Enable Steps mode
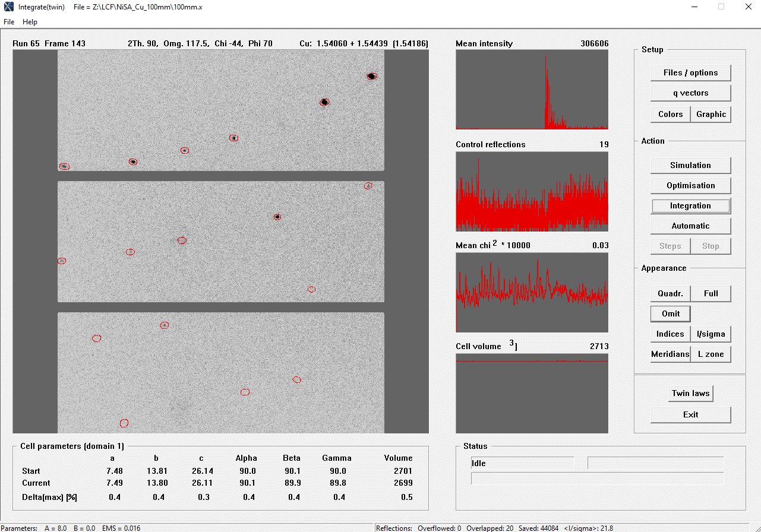The height and width of the screenshot is (532, 761). point(670,246)
